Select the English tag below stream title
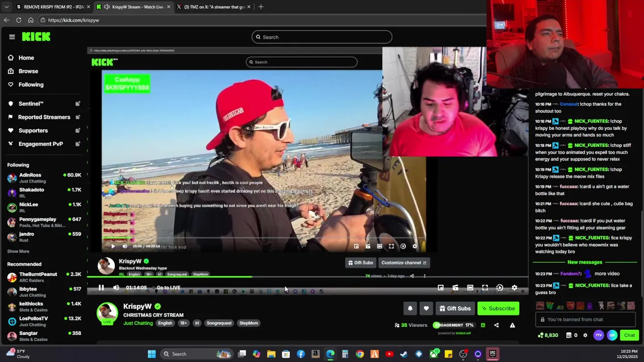Image resolution: width=644 pixels, height=362 pixels. (165, 323)
